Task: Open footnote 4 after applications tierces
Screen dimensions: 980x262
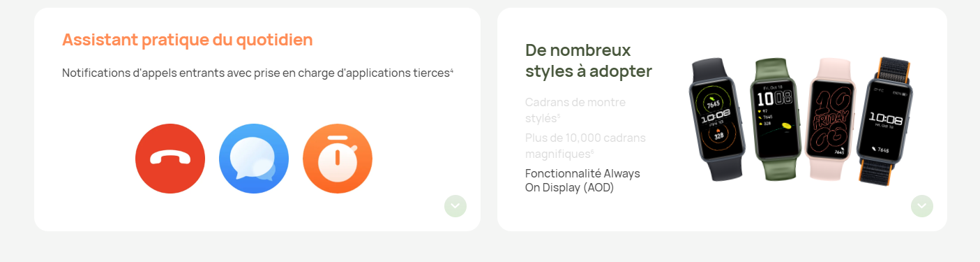Action: [452, 70]
